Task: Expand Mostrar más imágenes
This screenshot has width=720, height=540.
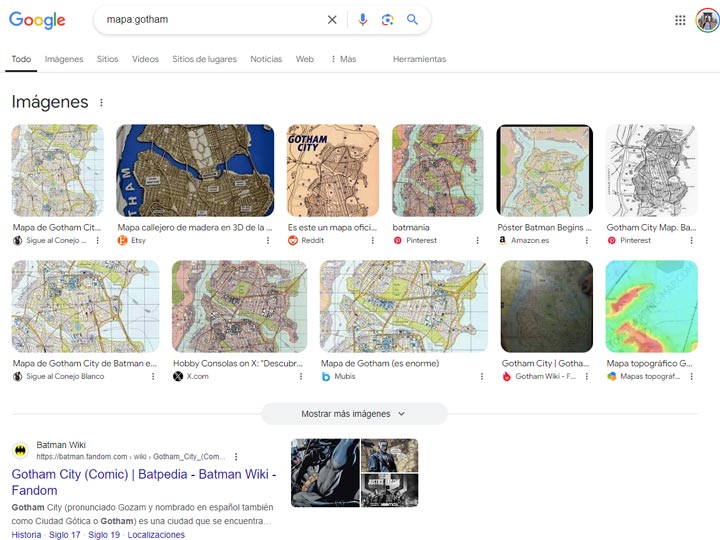Action: tap(354, 414)
